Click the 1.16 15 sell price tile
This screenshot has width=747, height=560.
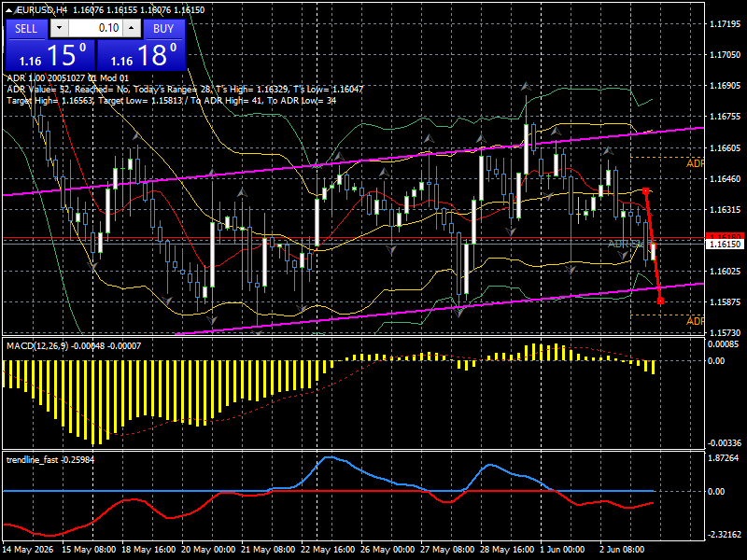[x=50, y=55]
